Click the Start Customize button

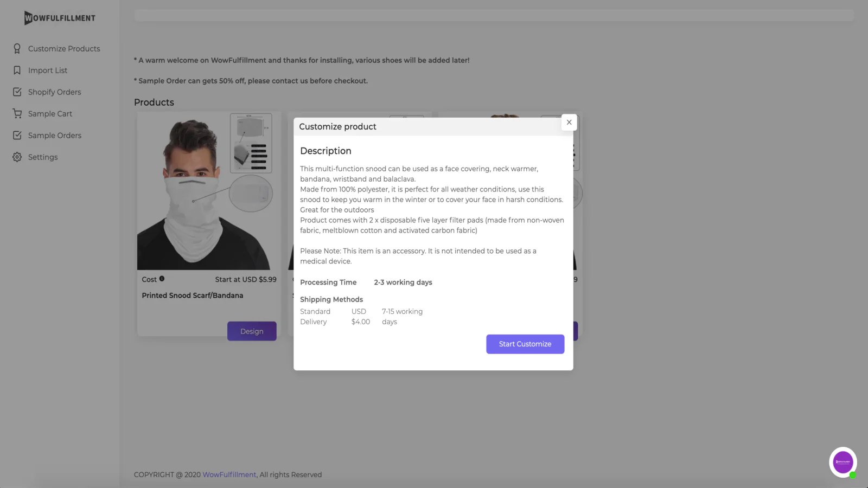[x=525, y=344]
